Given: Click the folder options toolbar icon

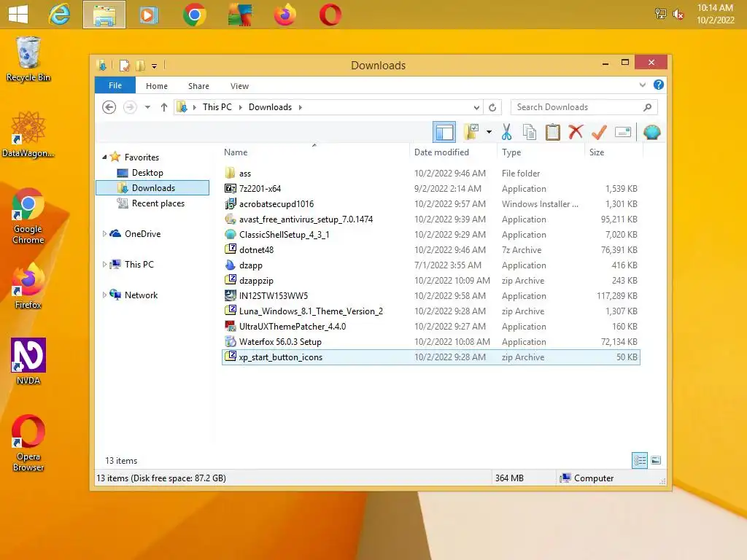Looking at the screenshot, I should coord(472,132).
